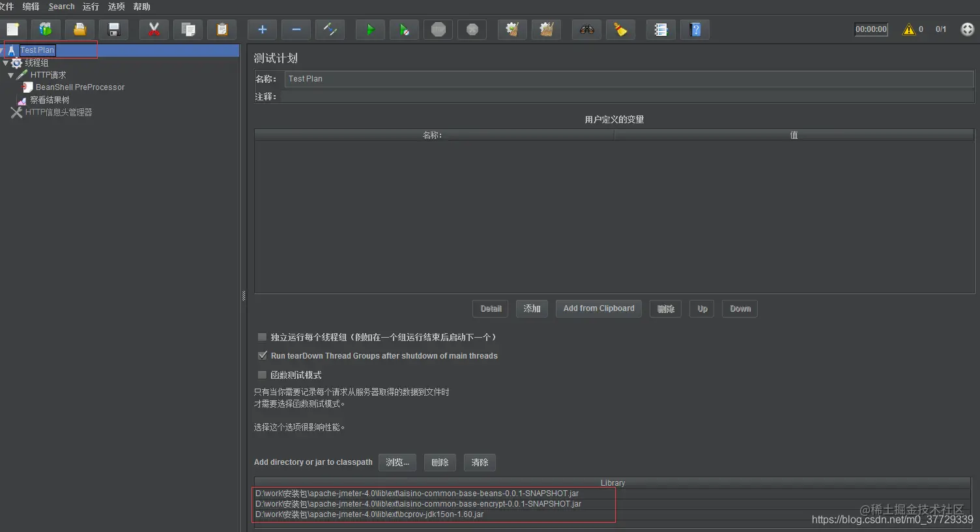Screen dimensions: 980x532
Task: Click the Toggle enable/disable toolbar icon
Action: click(330, 29)
